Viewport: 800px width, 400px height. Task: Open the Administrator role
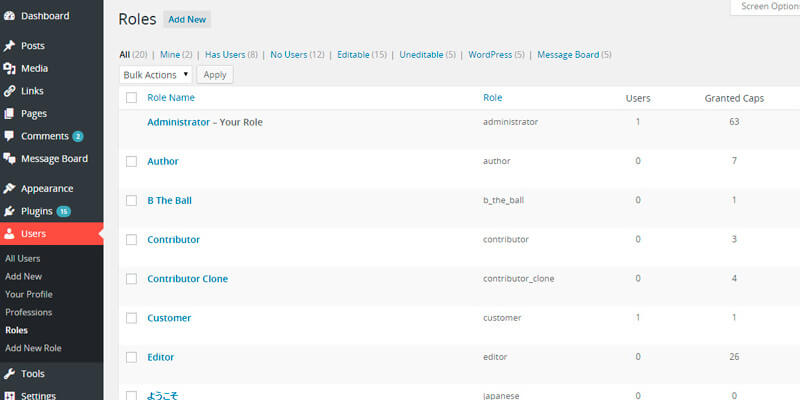(x=179, y=122)
